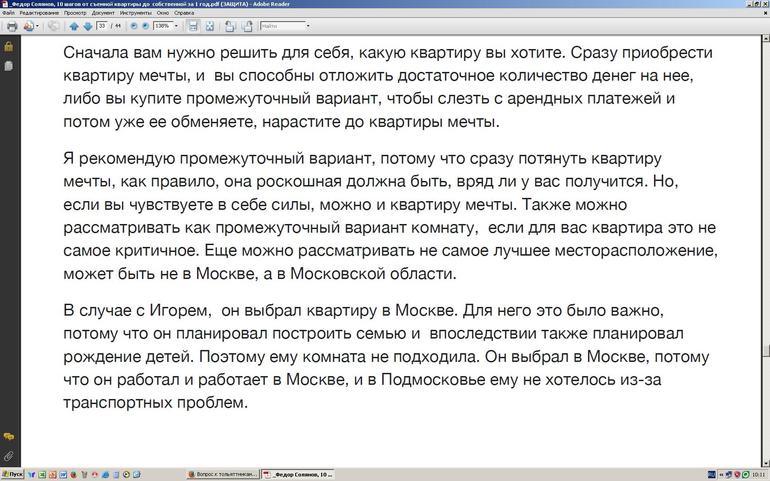Image resolution: width=770 pixels, height=481 pixels.
Task: Click the security lock icon in the left panel
Action: [x=9, y=47]
